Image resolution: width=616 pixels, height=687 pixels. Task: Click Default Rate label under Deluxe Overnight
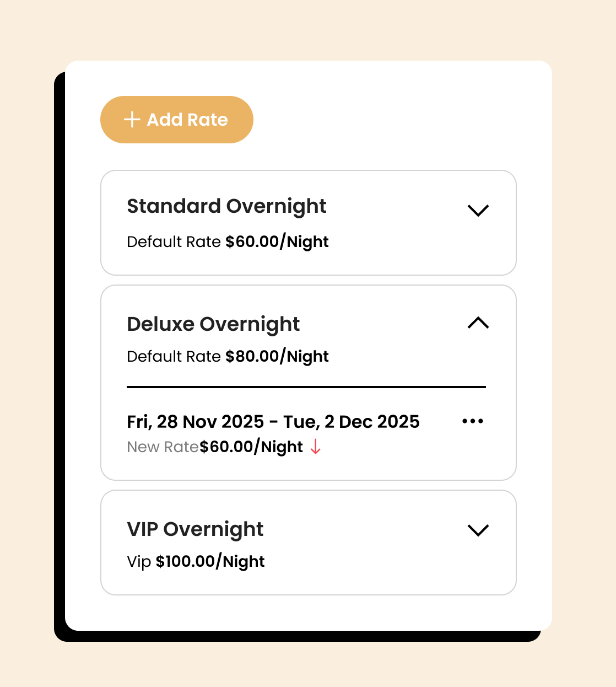tap(174, 357)
